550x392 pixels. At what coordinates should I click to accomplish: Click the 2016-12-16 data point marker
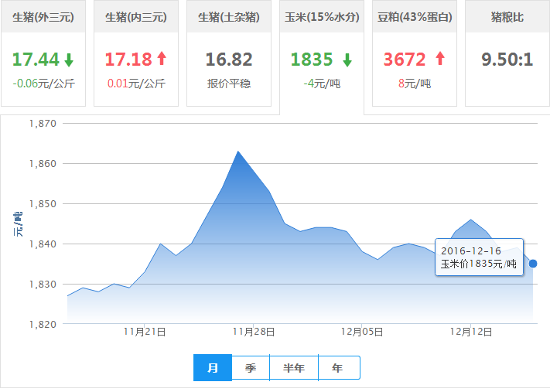(x=533, y=264)
